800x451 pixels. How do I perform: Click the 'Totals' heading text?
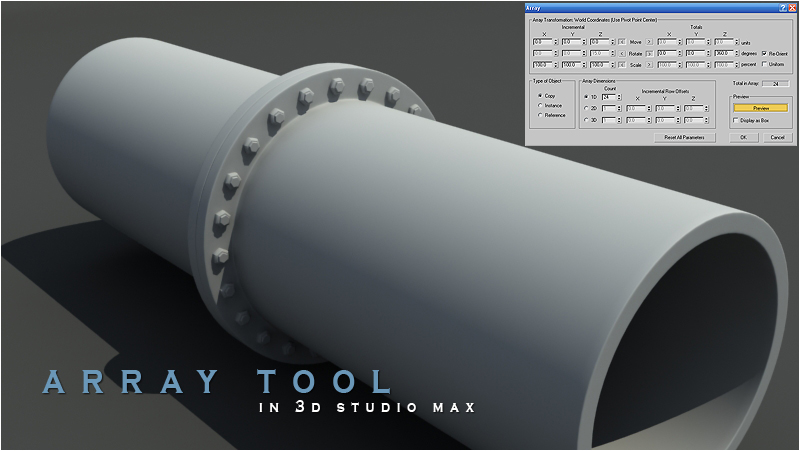pos(696,27)
